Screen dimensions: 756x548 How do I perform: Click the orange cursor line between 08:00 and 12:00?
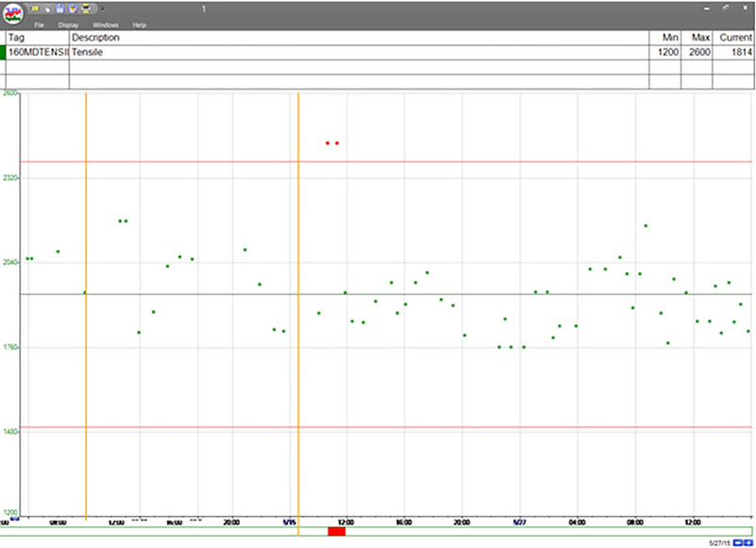click(x=86, y=306)
